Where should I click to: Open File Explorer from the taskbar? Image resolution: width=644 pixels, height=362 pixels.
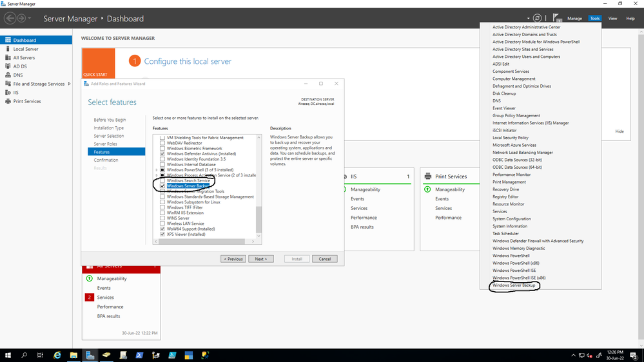point(73,355)
